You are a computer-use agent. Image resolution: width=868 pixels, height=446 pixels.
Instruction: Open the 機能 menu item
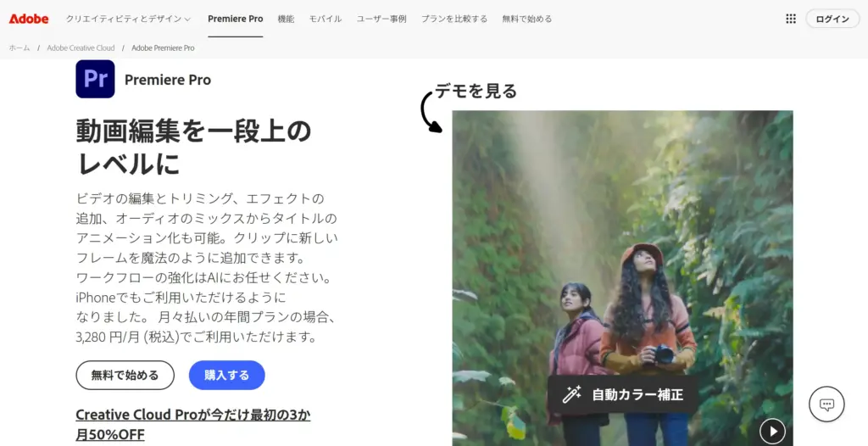point(286,19)
